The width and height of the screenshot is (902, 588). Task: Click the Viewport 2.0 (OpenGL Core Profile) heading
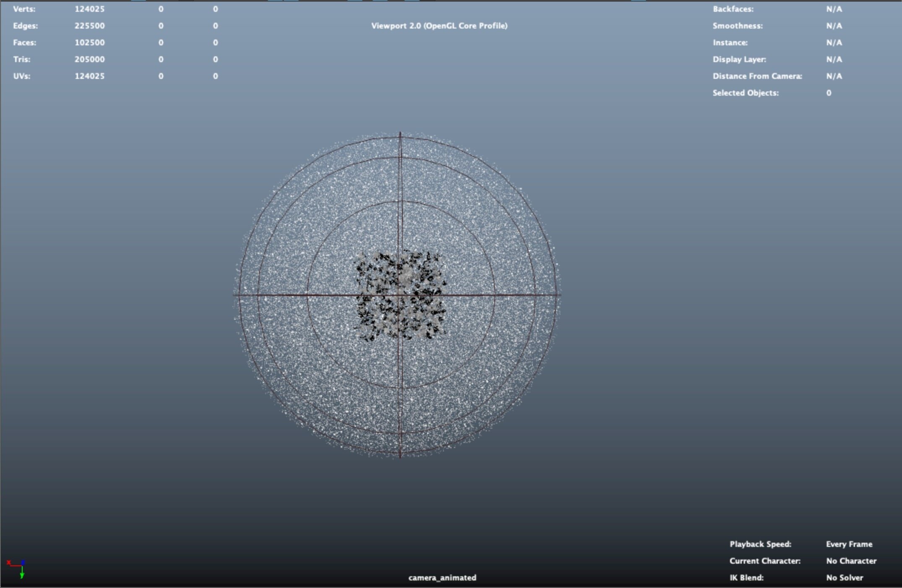coord(439,26)
